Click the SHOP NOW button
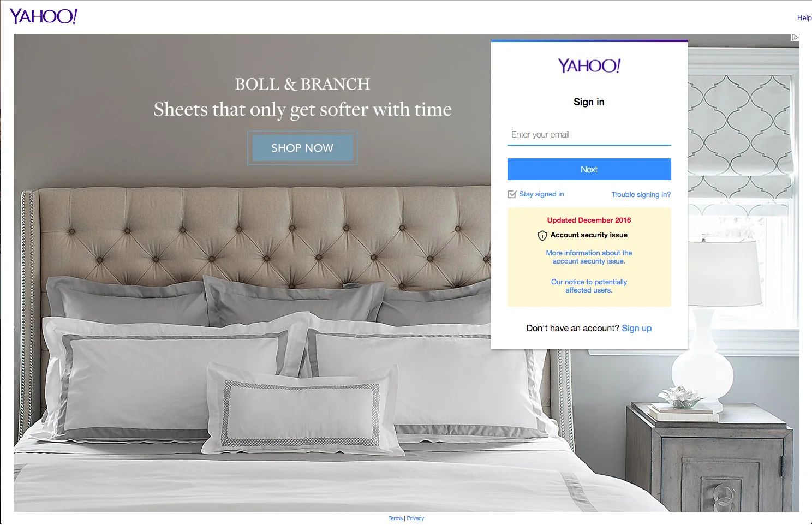Screen dimensions: 812x525 302,148
